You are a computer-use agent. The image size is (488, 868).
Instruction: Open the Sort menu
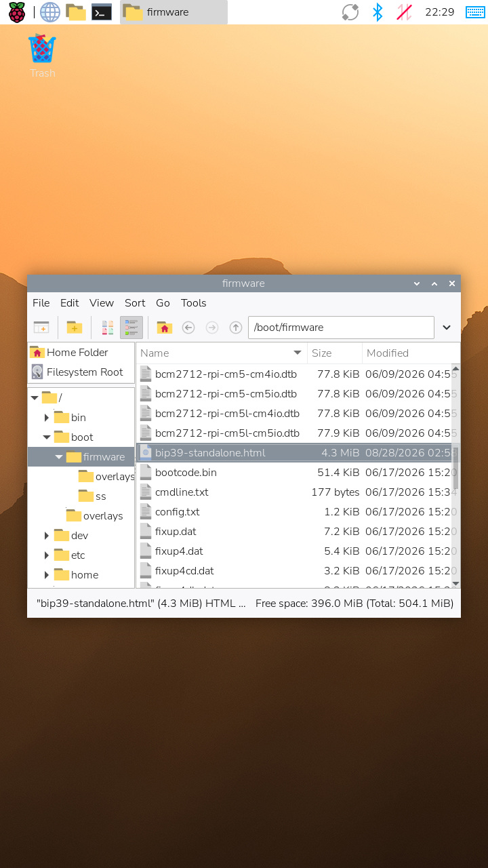(x=135, y=303)
